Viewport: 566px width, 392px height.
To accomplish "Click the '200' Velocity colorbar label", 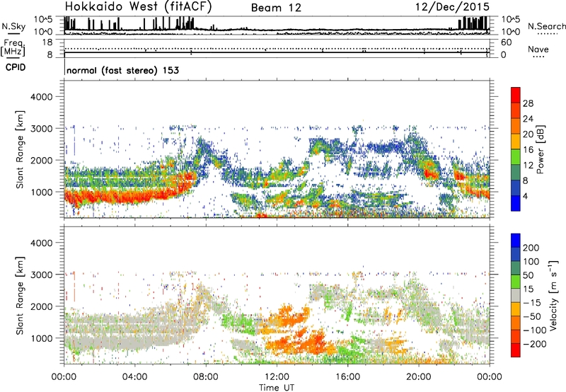I will point(531,248).
